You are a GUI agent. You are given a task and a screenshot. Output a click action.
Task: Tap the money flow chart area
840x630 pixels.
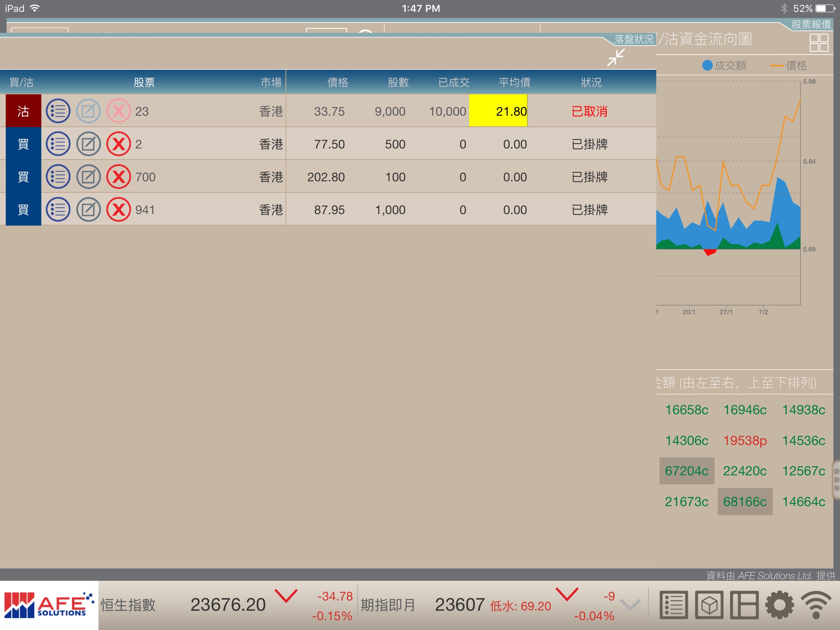point(728,193)
